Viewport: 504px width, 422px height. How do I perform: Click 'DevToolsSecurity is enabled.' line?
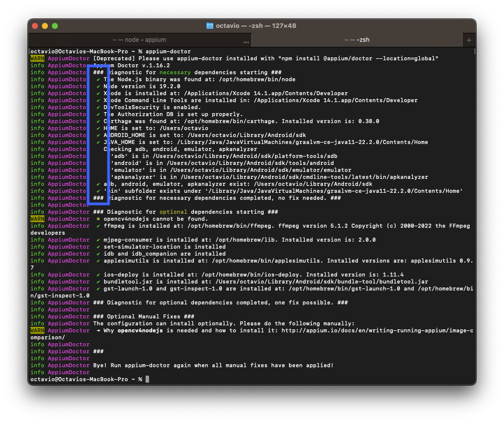(152, 107)
